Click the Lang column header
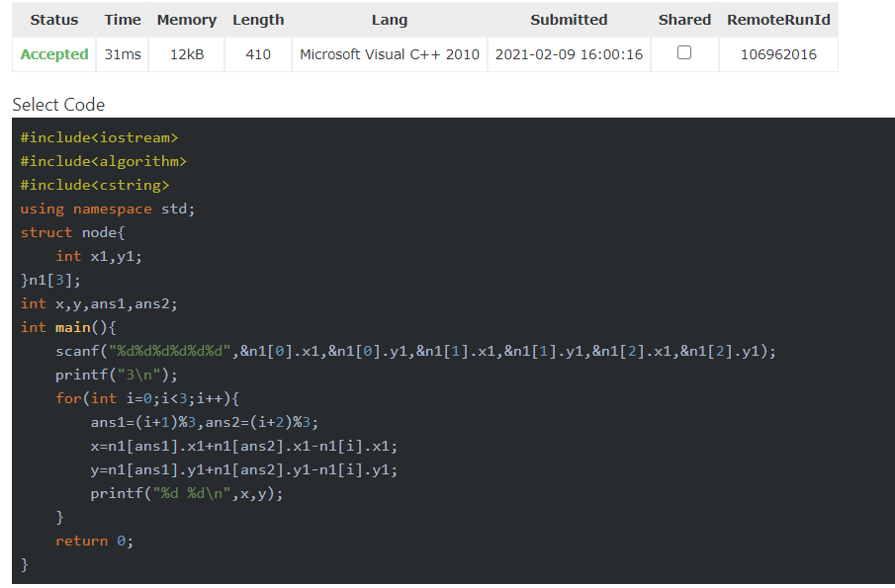Screen dimensions: 895x588 point(390,20)
